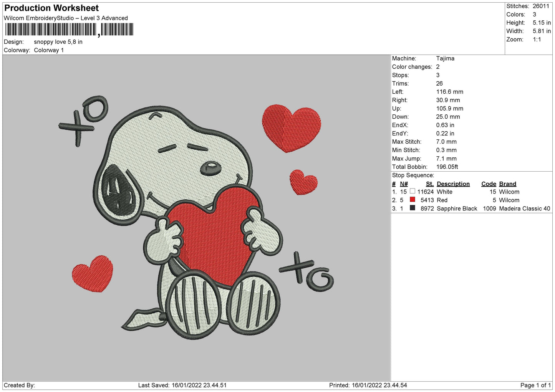This screenshot has height=392, width=555.
Task: Select the Sapphire Black color swatch
Action: (x=412, y=208)
